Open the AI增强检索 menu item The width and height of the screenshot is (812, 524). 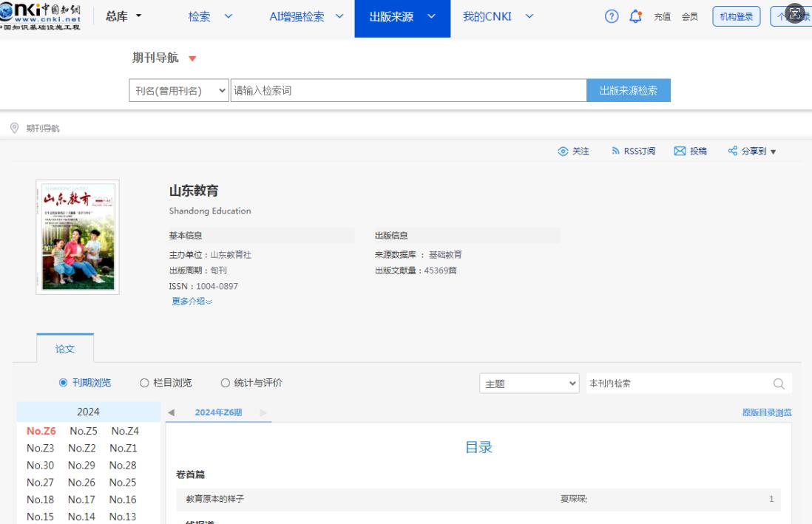click(x=297, y=16)
